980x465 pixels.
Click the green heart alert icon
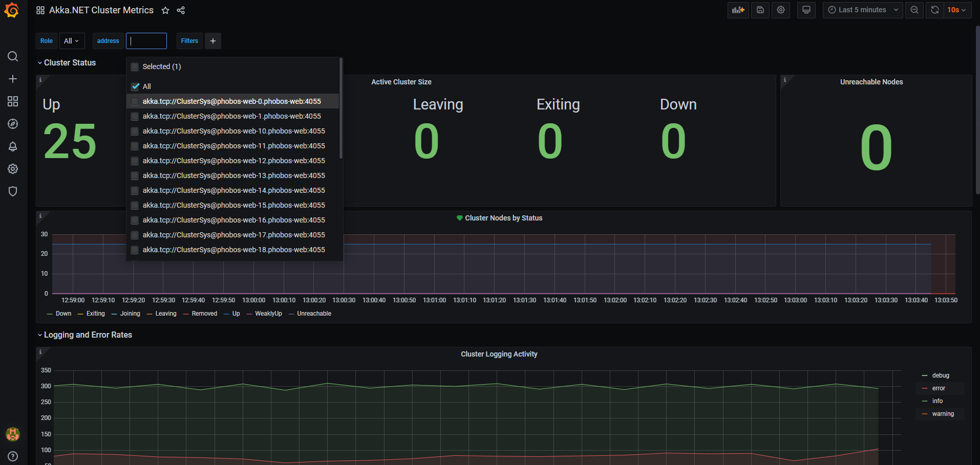click(459, 218)
